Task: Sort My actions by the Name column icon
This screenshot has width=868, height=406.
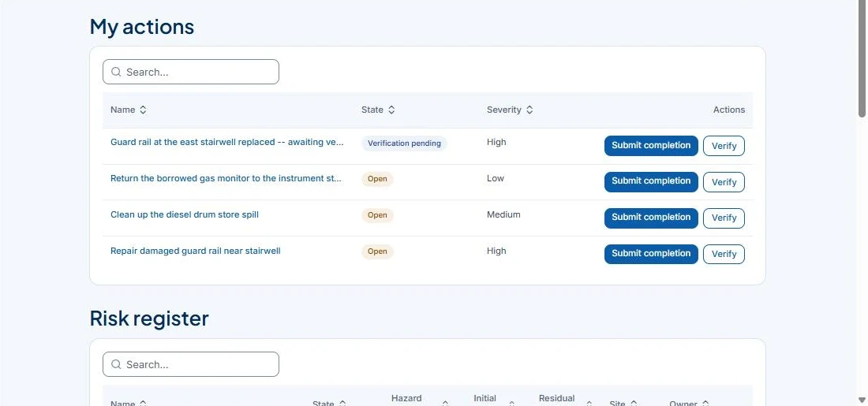Action: point(143,110)
